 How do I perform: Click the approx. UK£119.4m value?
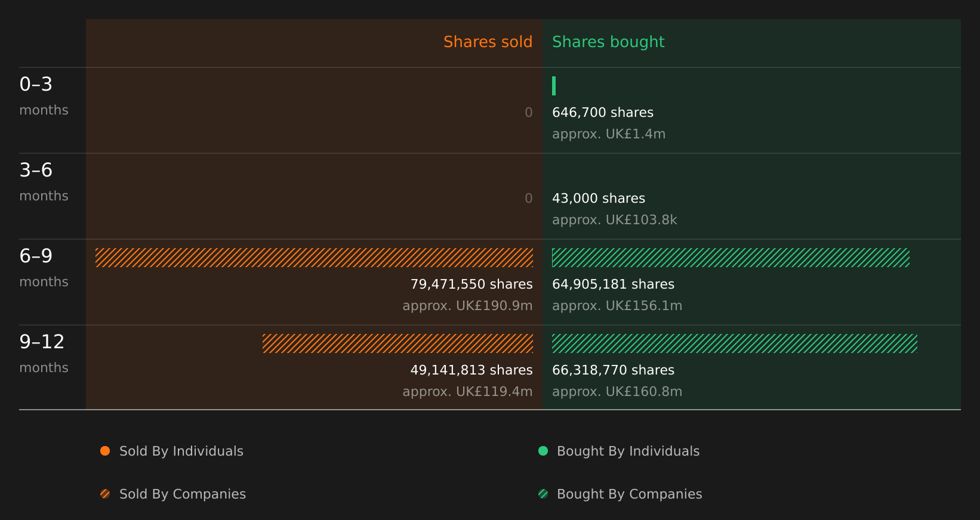click(467, 392)
